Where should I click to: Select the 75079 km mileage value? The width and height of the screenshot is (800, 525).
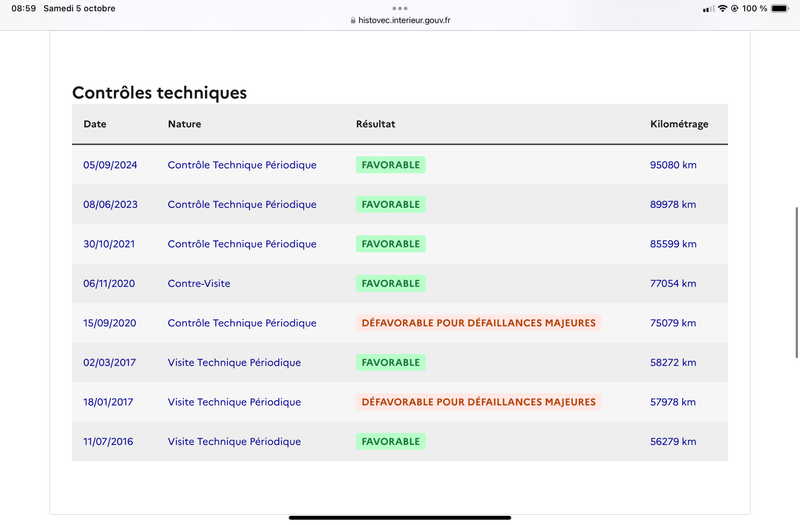click(x=673, y=323)
